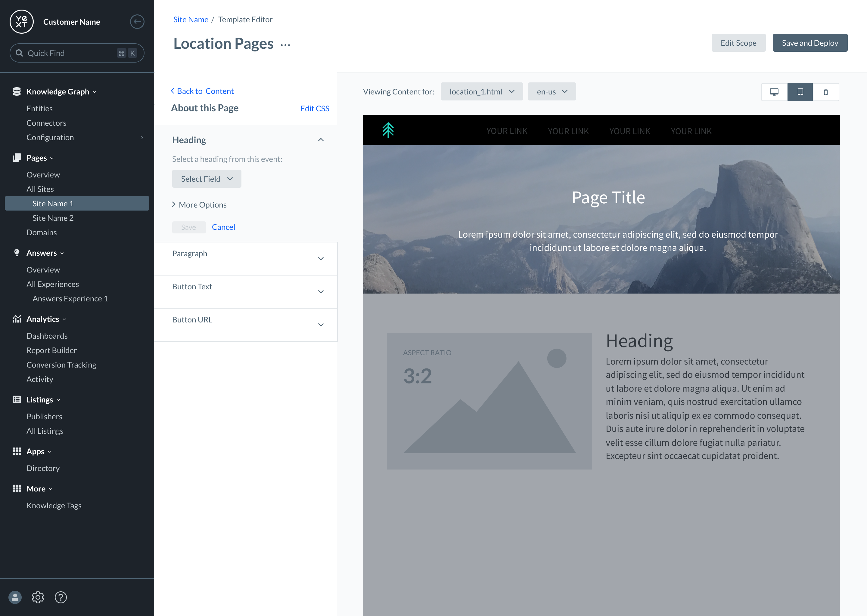The image size is (867, 616).
Task: Open Report Builder under Analytics
Action: (51, 350)
